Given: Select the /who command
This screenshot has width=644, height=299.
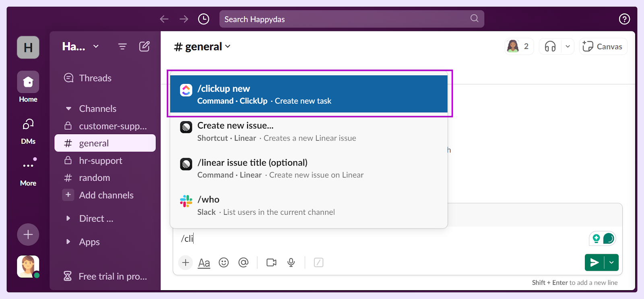Looking at the screenshot, I should tap(309, 206).
